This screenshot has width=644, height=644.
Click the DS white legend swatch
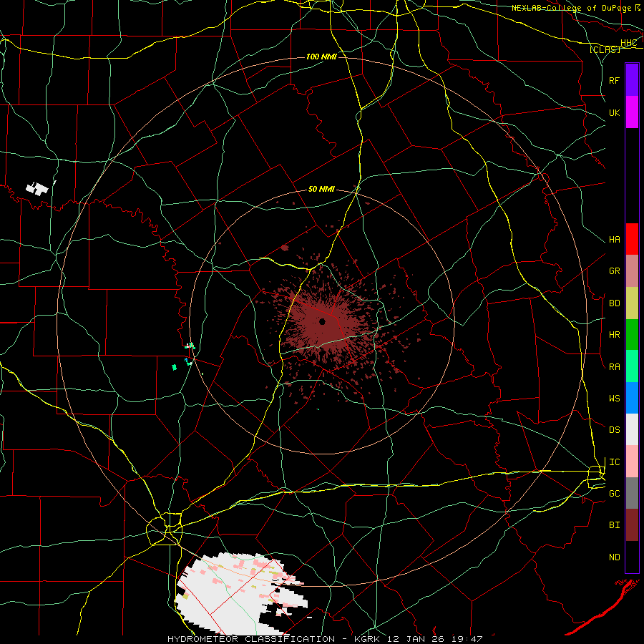(x=632, y=429)
